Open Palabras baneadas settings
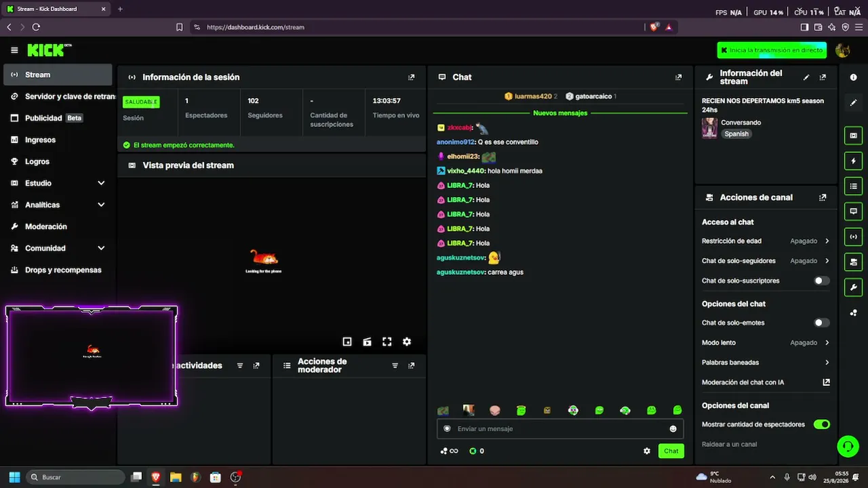The image size is (868, 488). pyautogui.click(x=766, y=363)
